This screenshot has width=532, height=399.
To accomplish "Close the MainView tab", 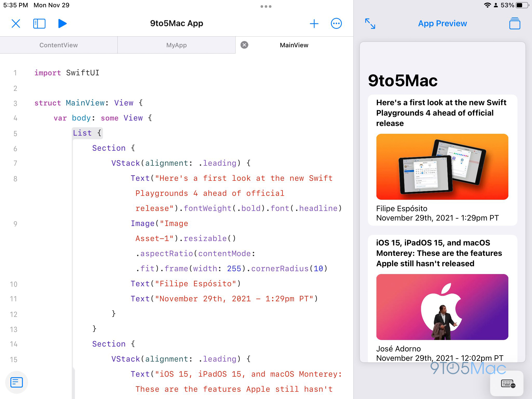I will point(244,45).
